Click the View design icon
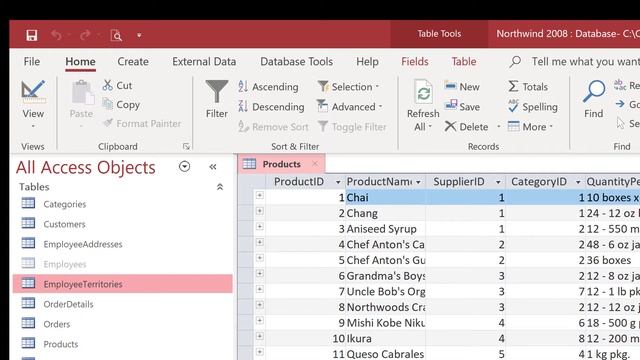 pos(33,91)
